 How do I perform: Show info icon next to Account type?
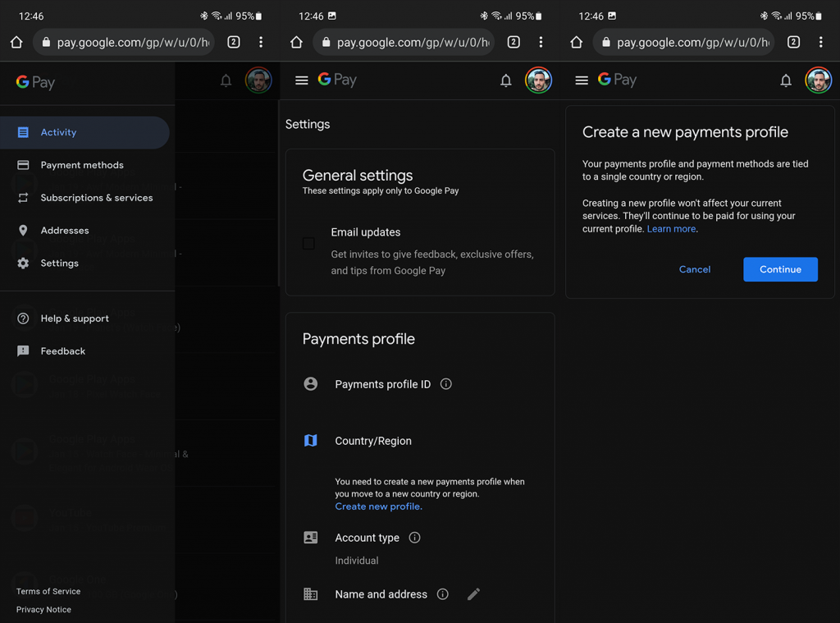tap(414, 538)
